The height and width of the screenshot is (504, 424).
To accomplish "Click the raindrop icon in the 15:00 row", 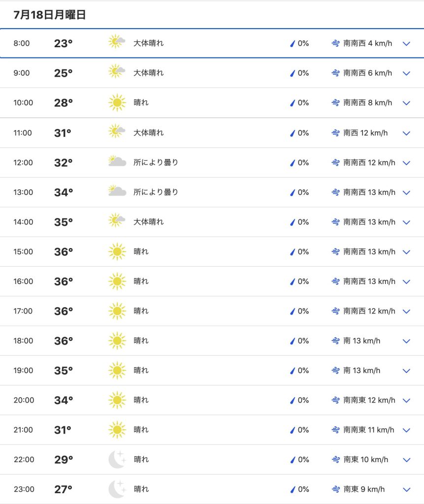I will pyautogui.click(x=293, y=252).
